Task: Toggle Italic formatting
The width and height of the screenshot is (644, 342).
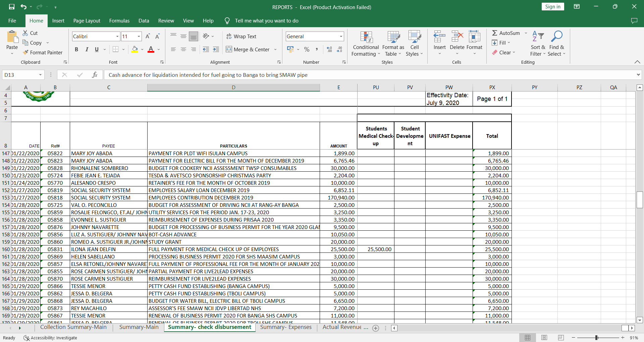Action: [x=87, y=49]
